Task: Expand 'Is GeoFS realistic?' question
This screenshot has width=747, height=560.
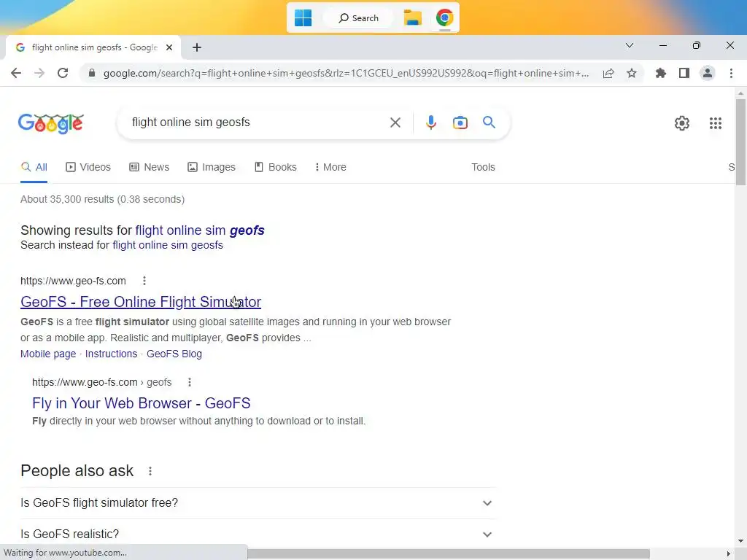Action: coord(258,534)
